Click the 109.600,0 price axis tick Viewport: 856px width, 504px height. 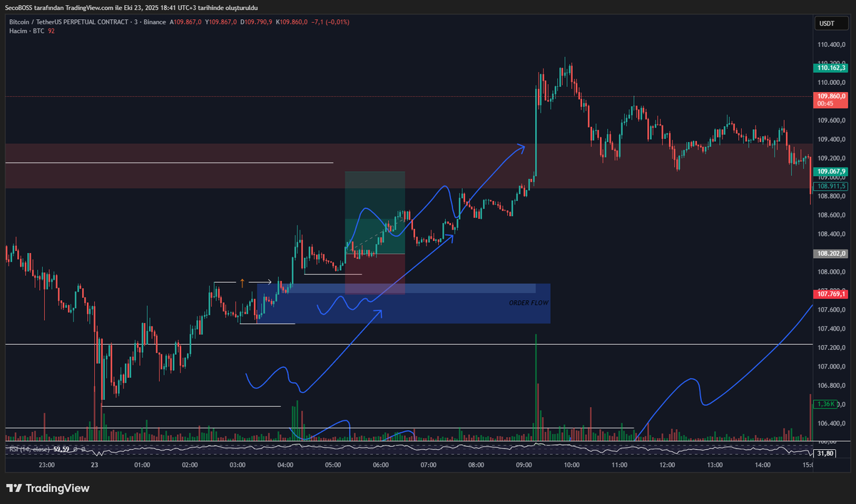pos(832,120)
